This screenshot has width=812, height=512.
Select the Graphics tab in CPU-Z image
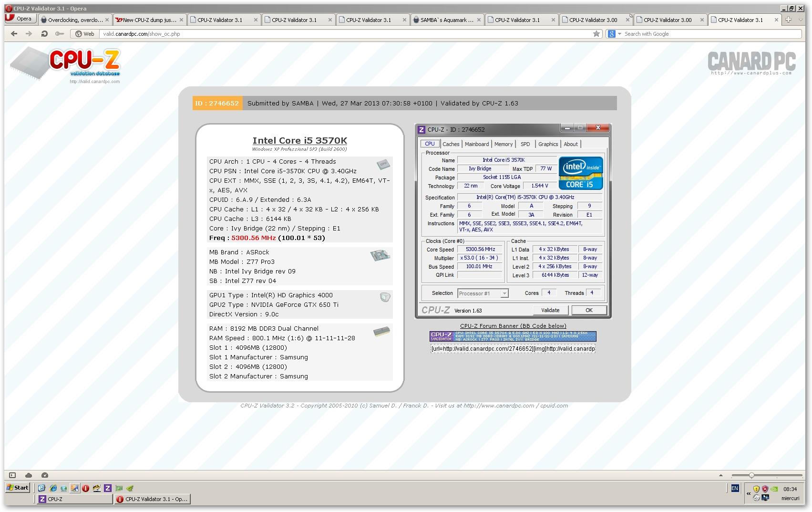pos(548,144)
